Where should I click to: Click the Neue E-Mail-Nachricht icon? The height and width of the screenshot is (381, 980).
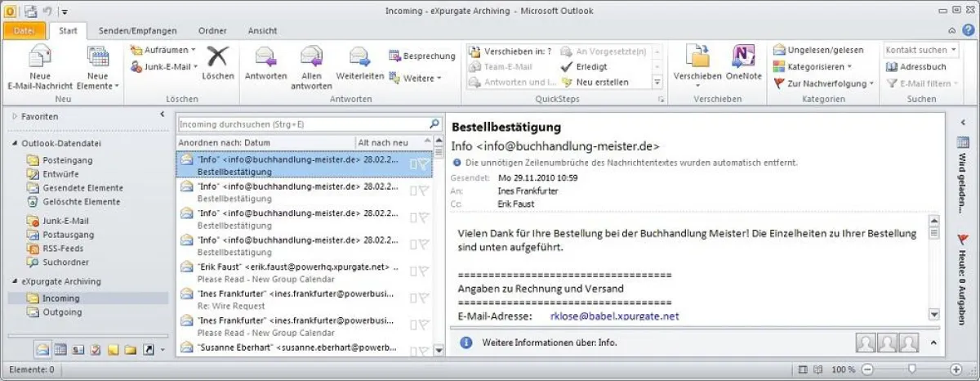40,57
